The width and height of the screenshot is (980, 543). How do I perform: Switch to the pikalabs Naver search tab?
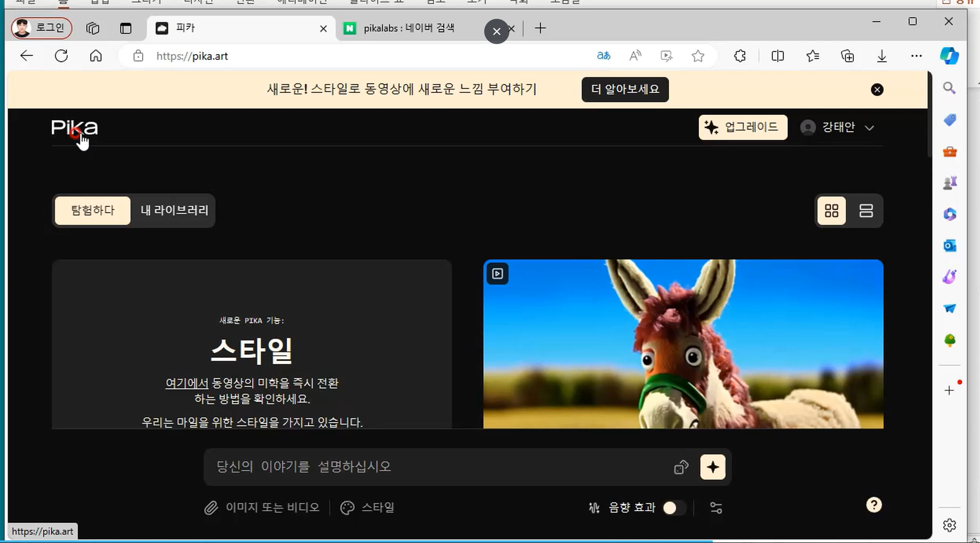tap(409, 28)
